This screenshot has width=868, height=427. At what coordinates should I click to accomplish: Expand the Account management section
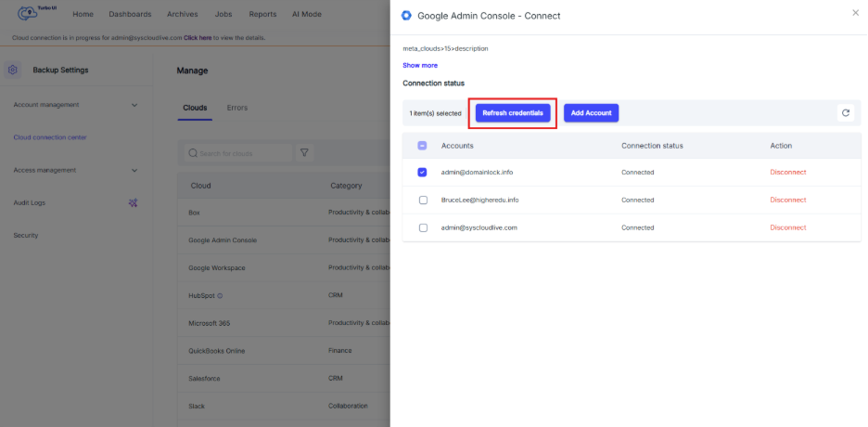134,105
